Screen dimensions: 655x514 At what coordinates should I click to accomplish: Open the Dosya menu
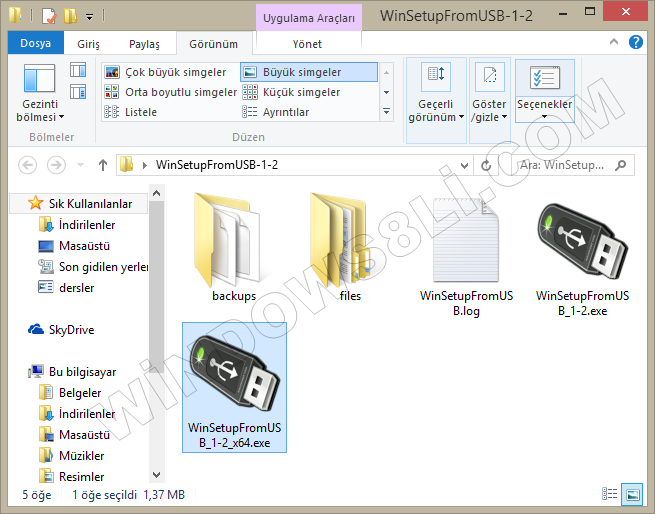pyautogui.click(x=36, y=43)
